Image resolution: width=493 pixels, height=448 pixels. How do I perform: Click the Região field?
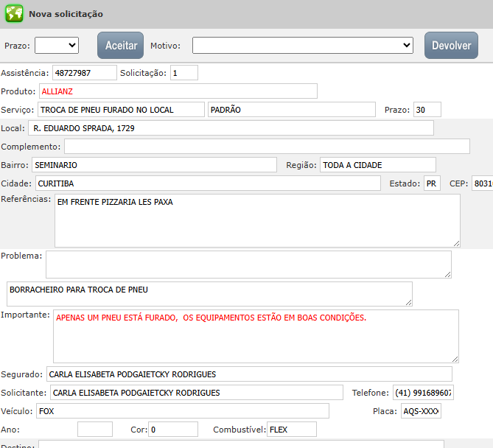[x=378, y=165]
